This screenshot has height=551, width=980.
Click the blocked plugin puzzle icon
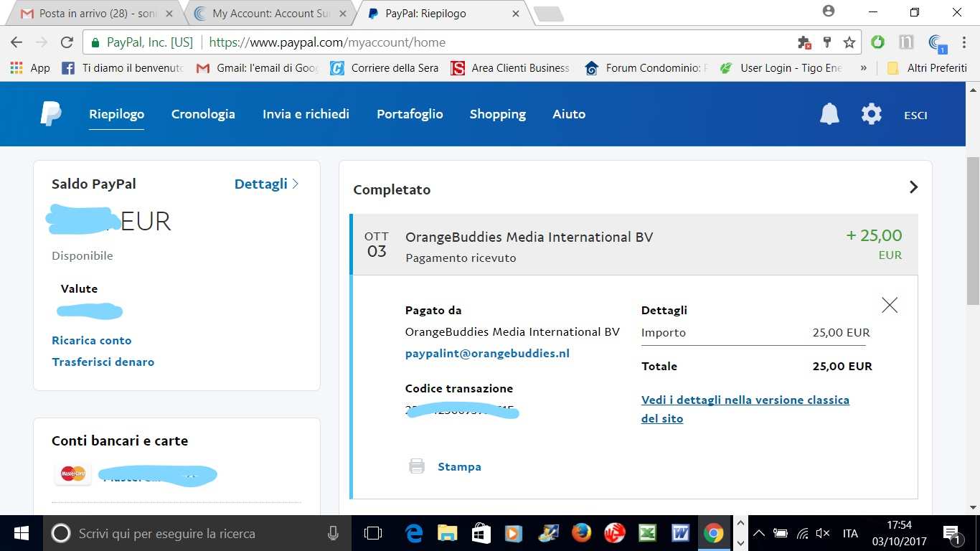click(805, 42)
